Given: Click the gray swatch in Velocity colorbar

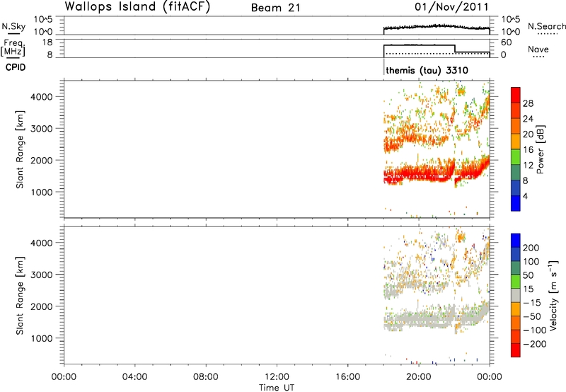Looking at the screenshot, I should (516, 295).
